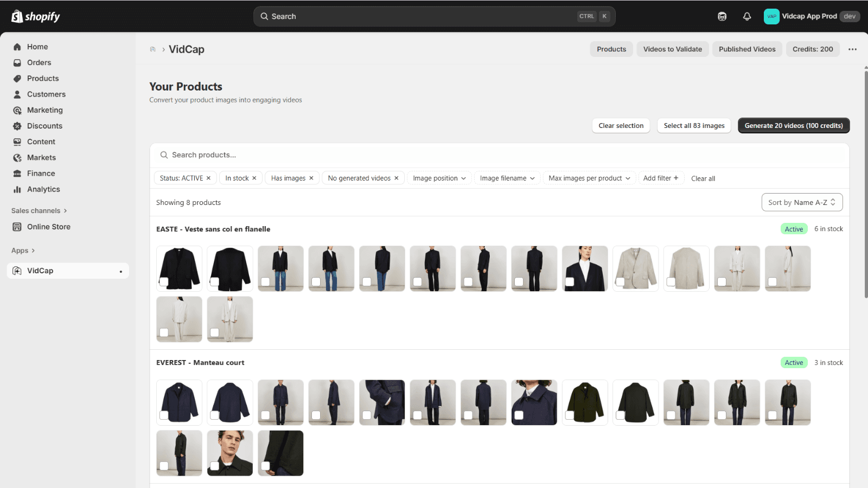Click the Home icon in sidebar
This screenshot has width=868, height=488.
[x=17, y=47]
